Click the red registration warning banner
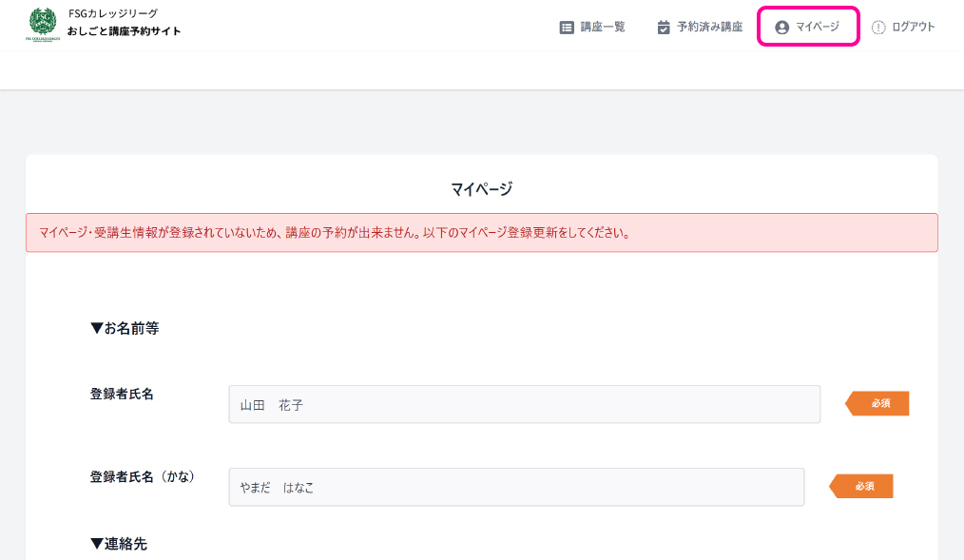 pyautogui.click(x=481, y=233)
